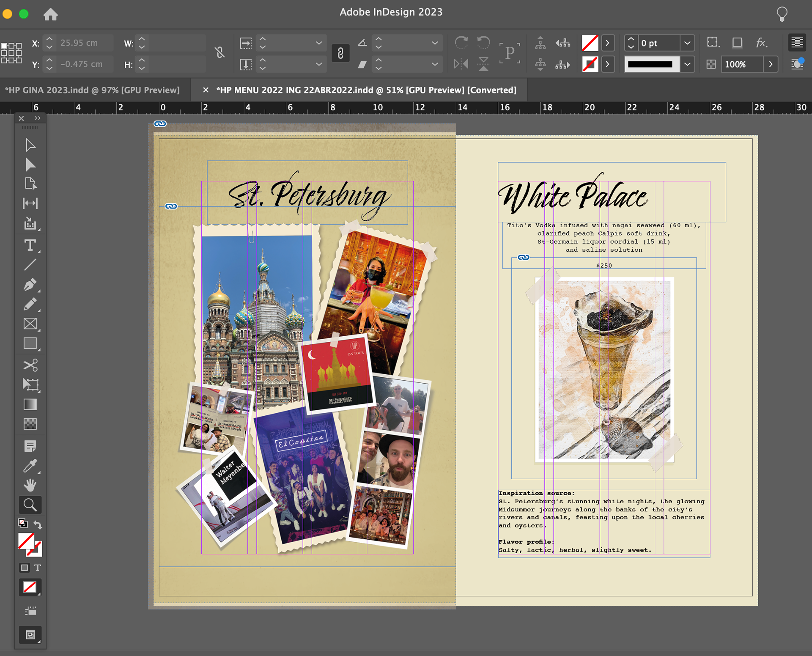Close the HP MENU 2022 document tab
This screenshot has width=812, height=656.
(206, 90)
